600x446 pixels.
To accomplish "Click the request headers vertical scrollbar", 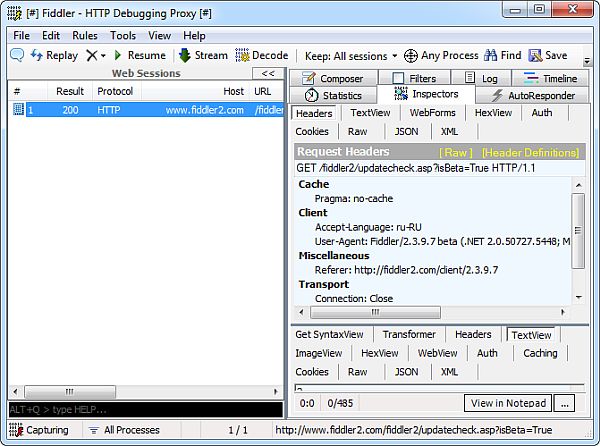I will pyautogui.click(x=578, y=240).
